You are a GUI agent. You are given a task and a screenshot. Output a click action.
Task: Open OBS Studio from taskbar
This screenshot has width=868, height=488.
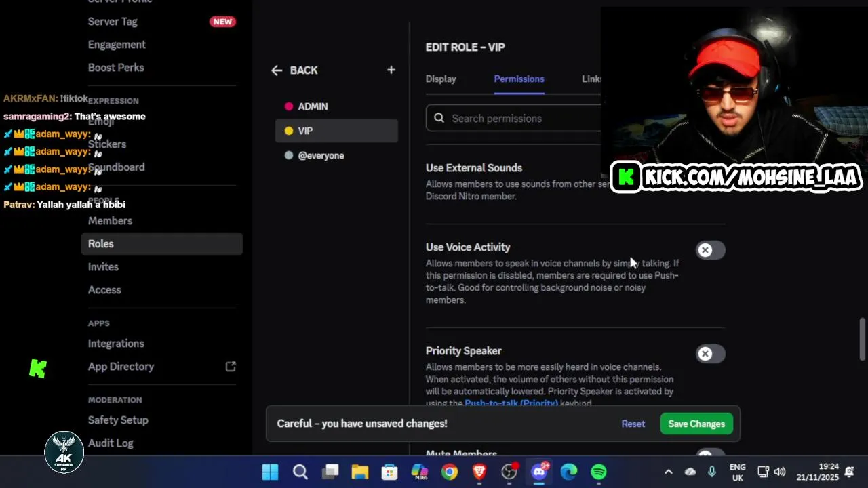(x=509, y=472)
